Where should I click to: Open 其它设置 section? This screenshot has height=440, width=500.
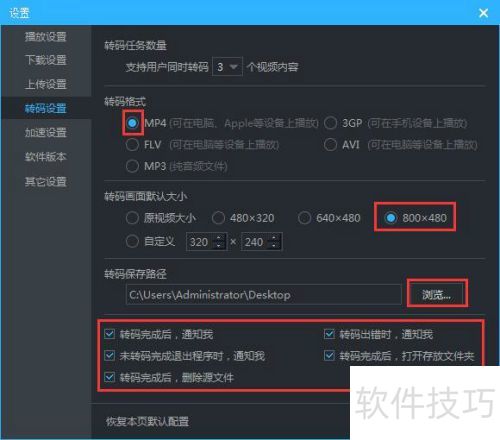[46, 182]
